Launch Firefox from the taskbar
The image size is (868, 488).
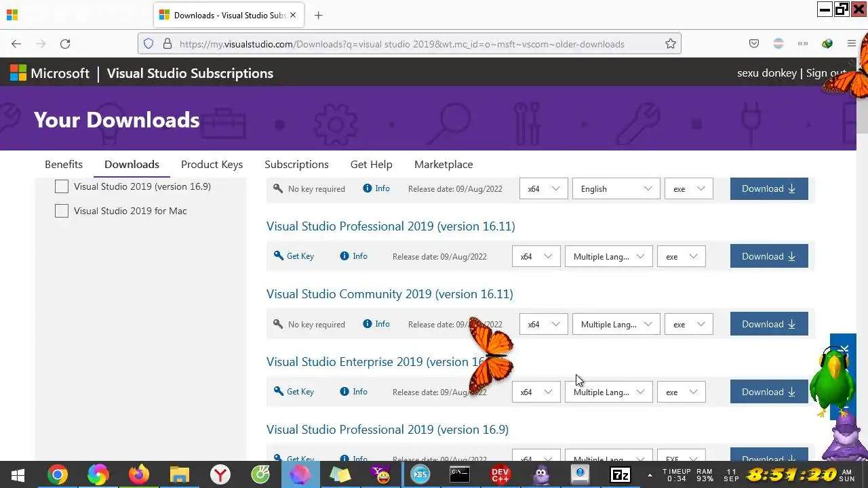pyautogui.click(x=139, y=475)
